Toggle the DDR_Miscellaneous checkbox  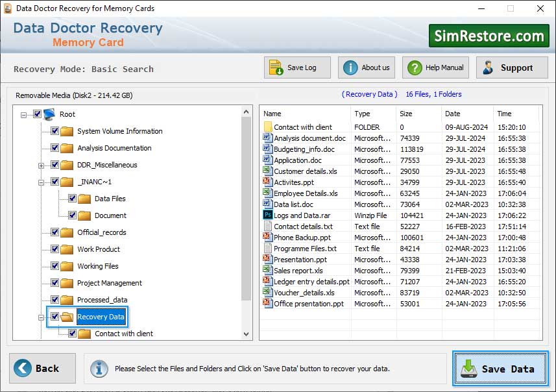(54, 165)
